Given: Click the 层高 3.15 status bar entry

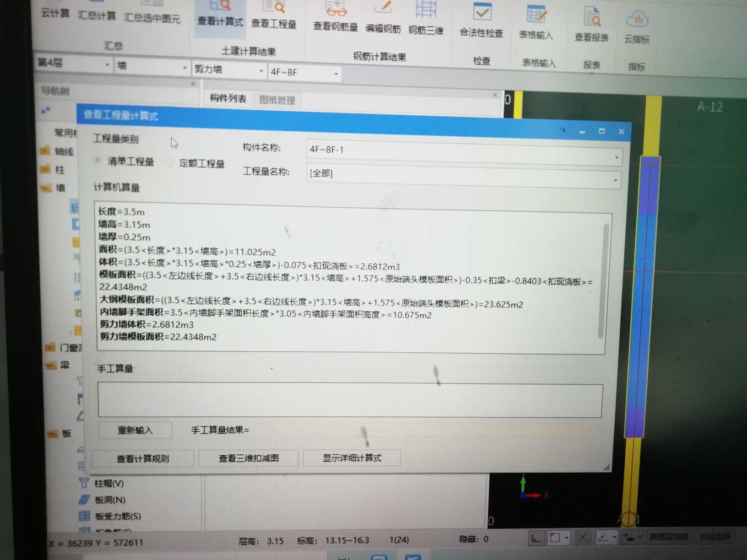Looking at the screenshot, I should tap(261, 541).
